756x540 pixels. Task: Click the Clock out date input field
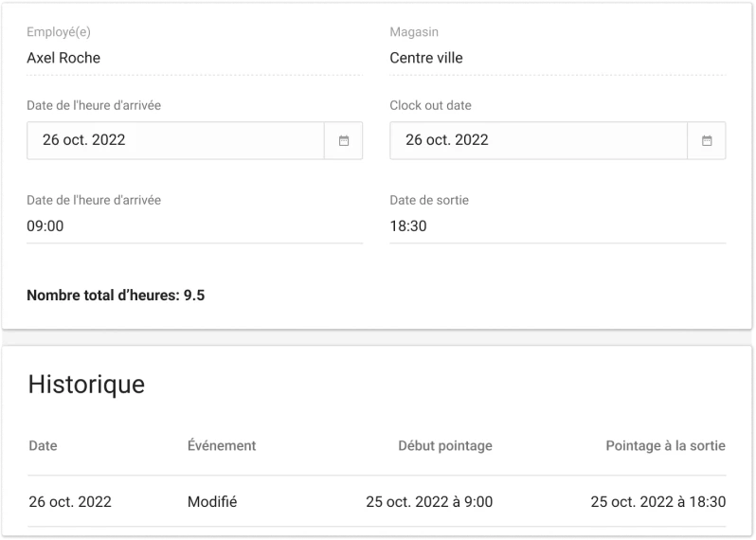pyautogui.click(x=538, y=140)
